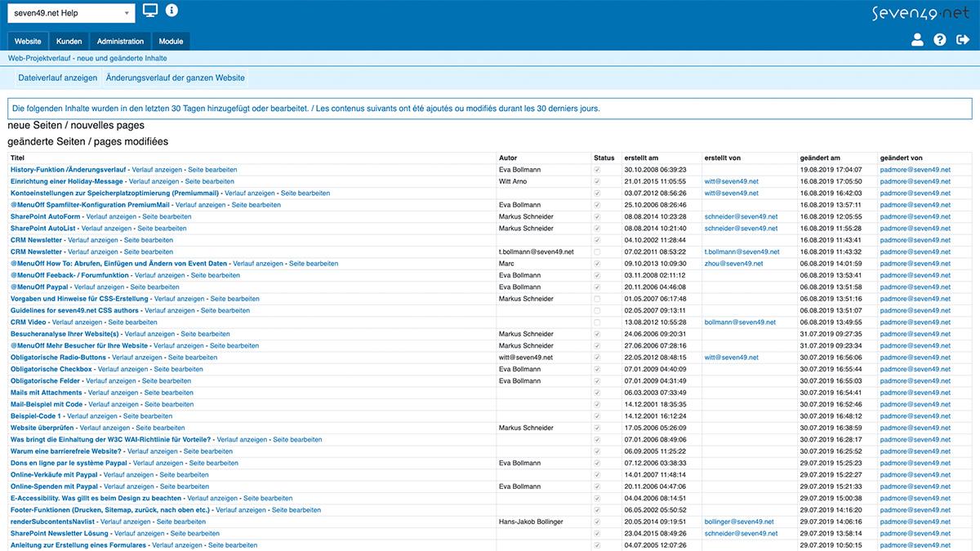Open the user profile icon

pos(917,40)
